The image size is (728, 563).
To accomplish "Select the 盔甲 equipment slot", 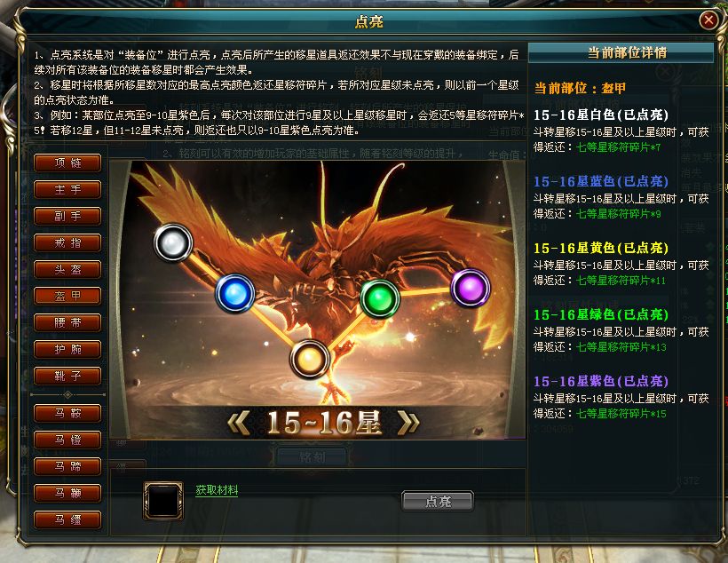I will [x=67, y=296].
